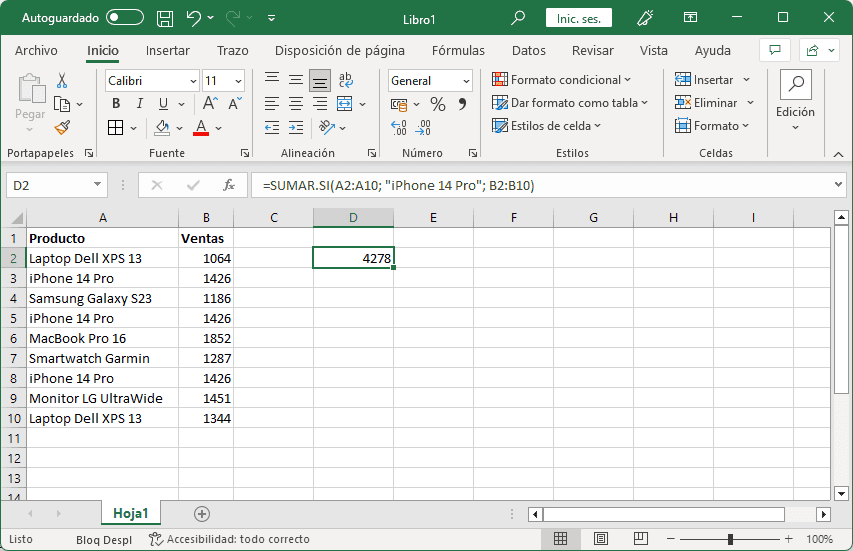Image resolution: width=853 pixels, height=551 pixels.
Task: Click the Insert function fx icon
Action: [x=229, y=185]
